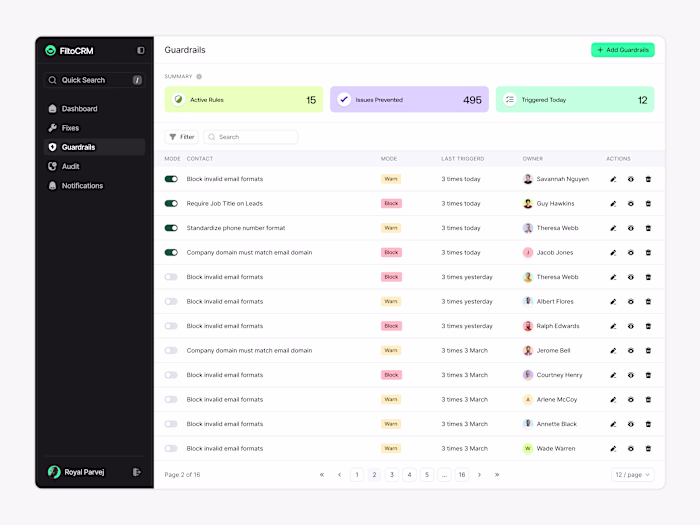Click the Block badge in Guy Hawkins' row

[391, 204]
